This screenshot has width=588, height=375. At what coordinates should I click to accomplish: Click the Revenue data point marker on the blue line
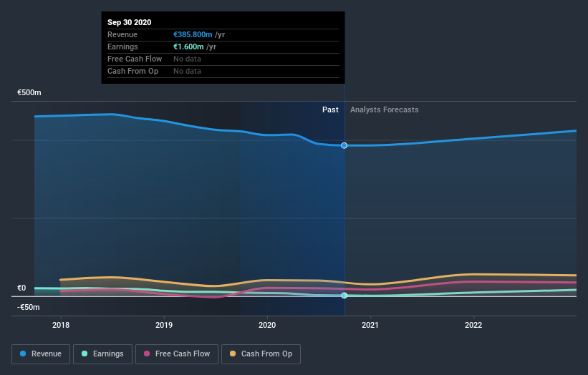(x=344, y=145)
